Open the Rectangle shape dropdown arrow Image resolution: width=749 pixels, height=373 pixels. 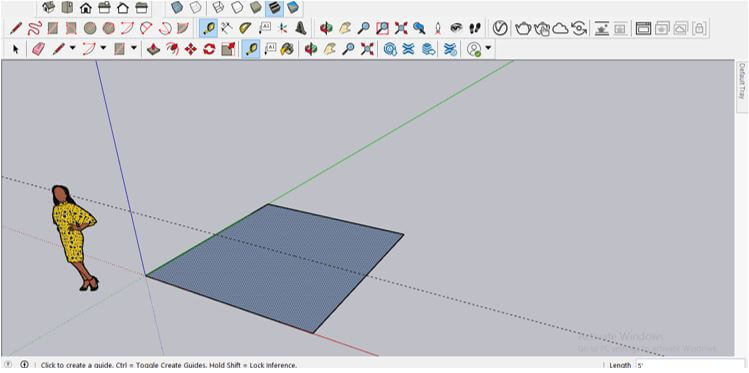(134, 48)
